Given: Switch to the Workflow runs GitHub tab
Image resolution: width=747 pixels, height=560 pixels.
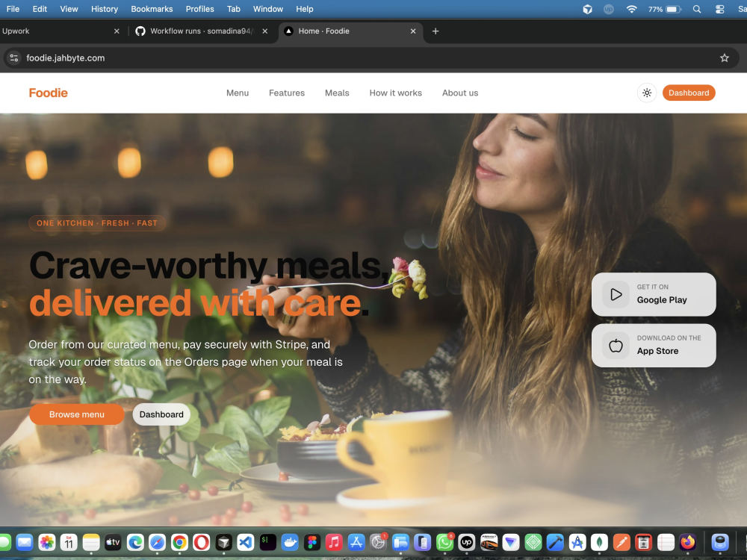Looking at the screenshot, I should point(200,31).
